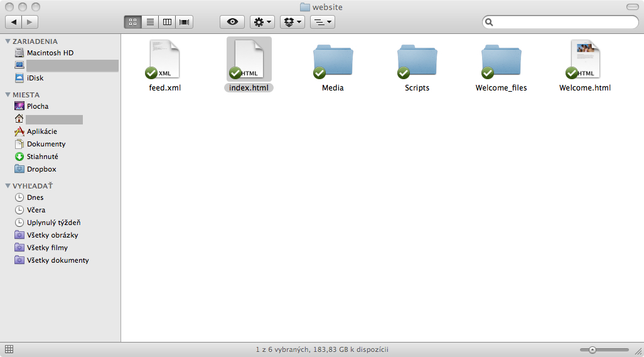Collapse the ZARIADENIA section
The image size is (644, 357).
tap(8, 41)
